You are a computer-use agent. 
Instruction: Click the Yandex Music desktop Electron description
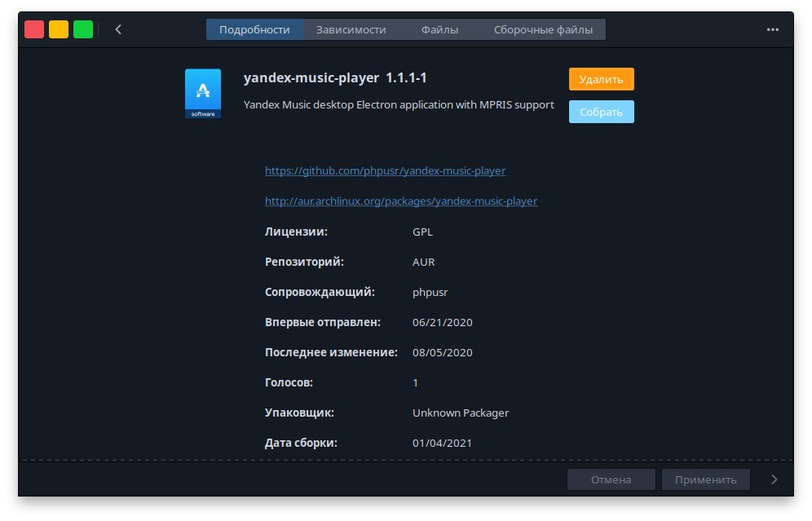[x=399, y=104]
